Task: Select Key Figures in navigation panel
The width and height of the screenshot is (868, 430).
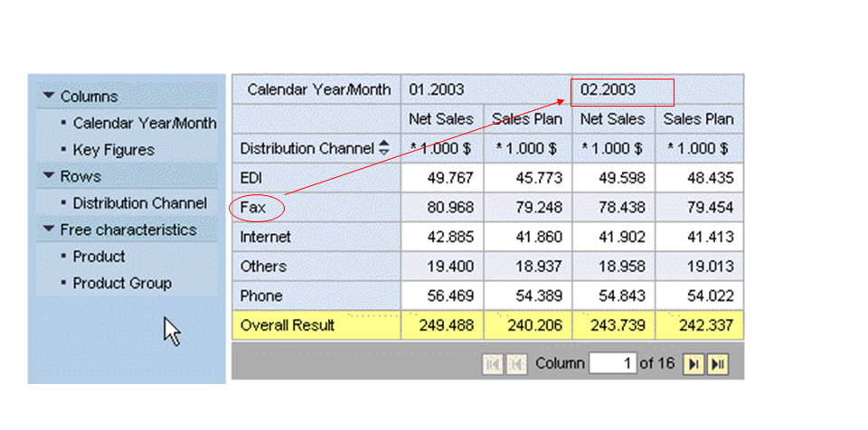Action: tap(113, 150)
